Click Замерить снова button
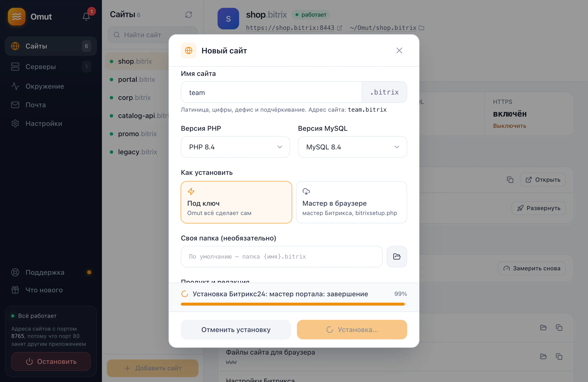This screenshot has height=382, width=588. pos(532,268)
